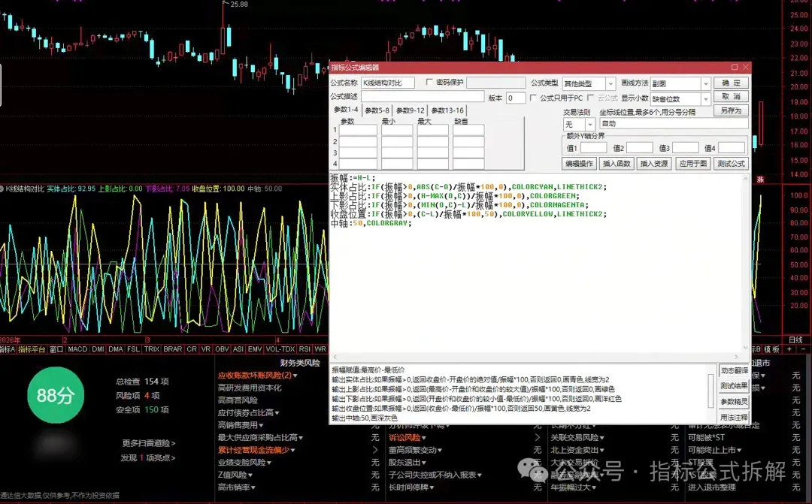
Task: Select VOL-TDX indicator tab
Action: click(x=280, y=349)
